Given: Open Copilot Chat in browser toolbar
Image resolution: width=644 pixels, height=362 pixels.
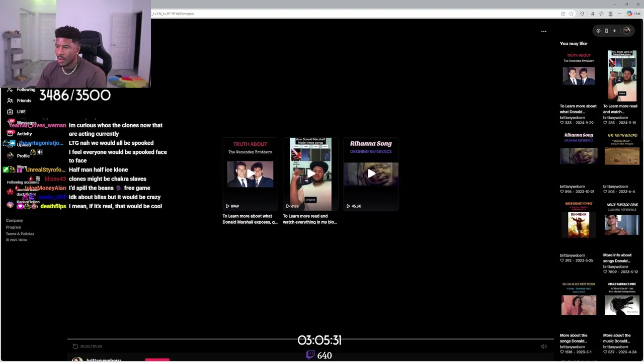Looking at the screenshot, I should (x=633, y=14).
